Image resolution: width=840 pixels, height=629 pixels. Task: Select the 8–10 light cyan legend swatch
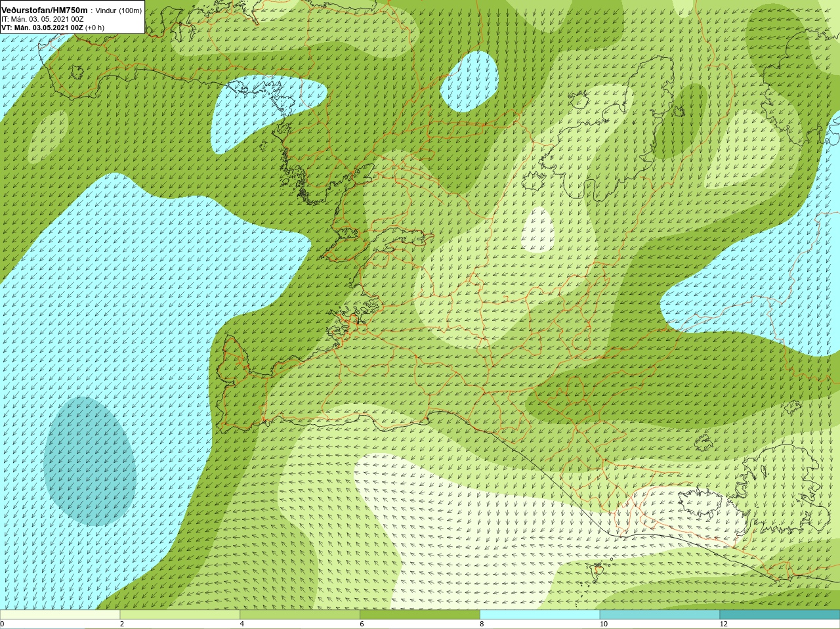coord(540,615)
